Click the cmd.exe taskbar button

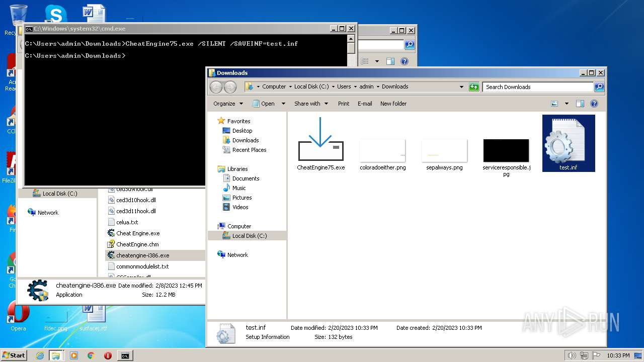coord(125,355)
